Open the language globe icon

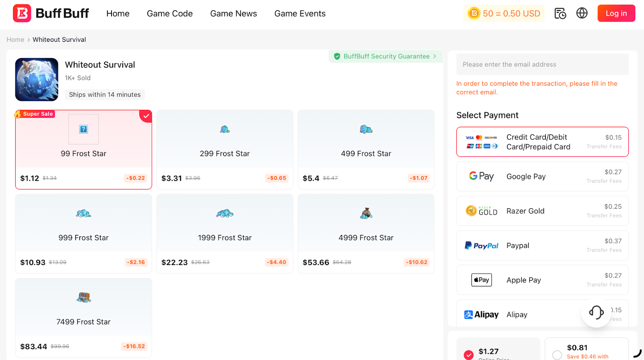[x=582, y=13]
